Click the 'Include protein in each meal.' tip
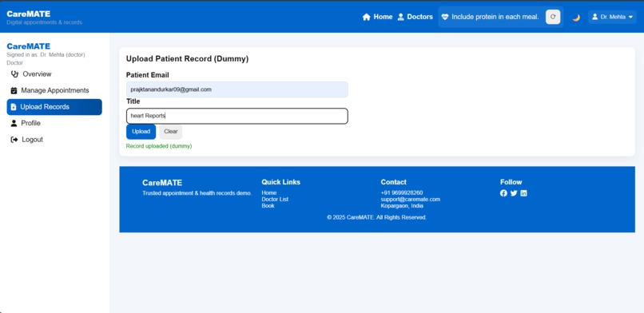644x313 pixels. coord(495,17)
